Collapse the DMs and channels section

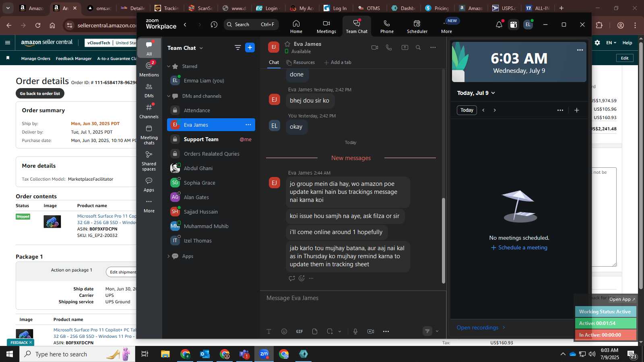(169, 96)
